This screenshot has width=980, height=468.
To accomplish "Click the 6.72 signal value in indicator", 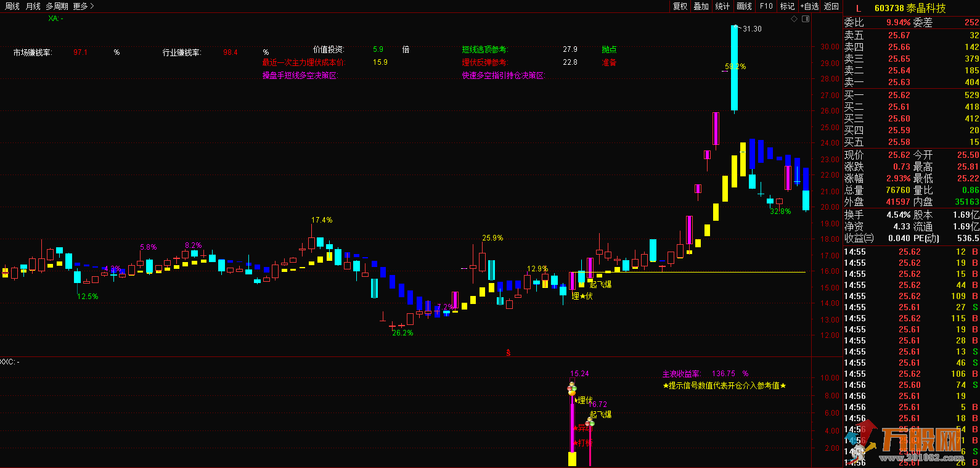I will [598, 405].
